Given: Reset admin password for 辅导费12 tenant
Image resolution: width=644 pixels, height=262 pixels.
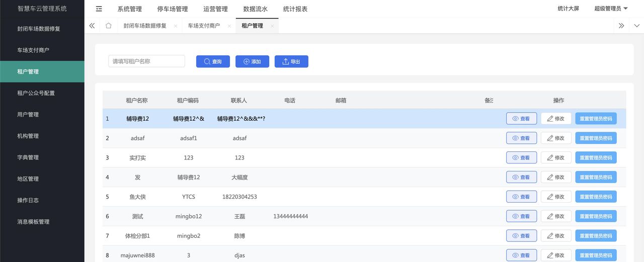Looking at the screenshot, I should (596, 119).
